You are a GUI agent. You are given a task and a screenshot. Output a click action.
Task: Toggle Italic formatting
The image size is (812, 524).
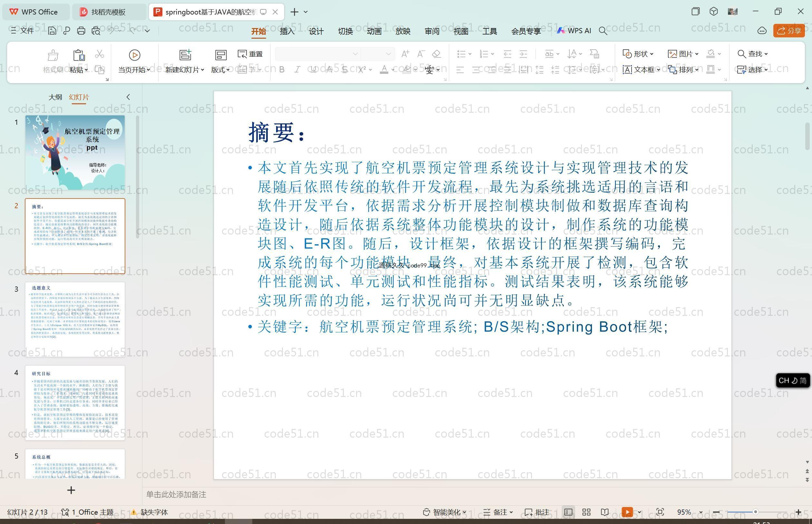click(297, 70)
